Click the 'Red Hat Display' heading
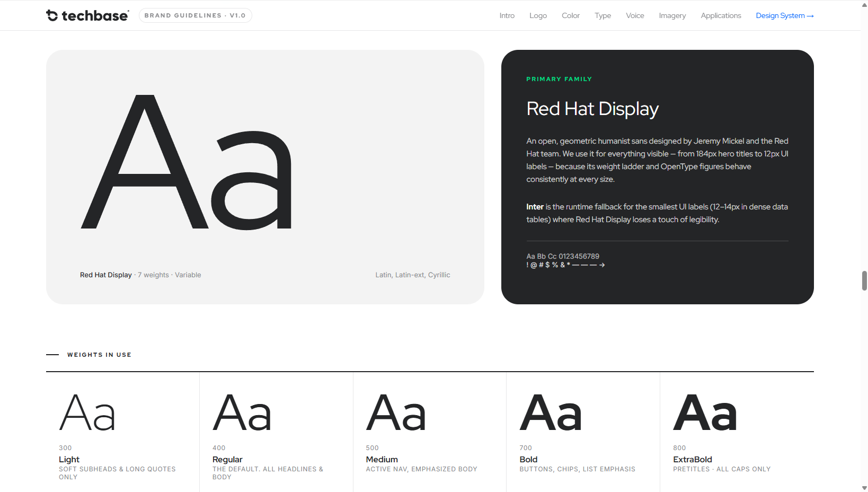This screenshot has height=492, width=868. tap(592, 109)
